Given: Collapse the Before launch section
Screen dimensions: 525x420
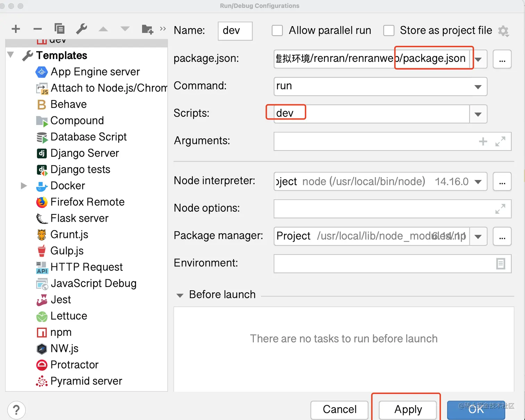Looking at the screenshot, I should tap(180, 295).
